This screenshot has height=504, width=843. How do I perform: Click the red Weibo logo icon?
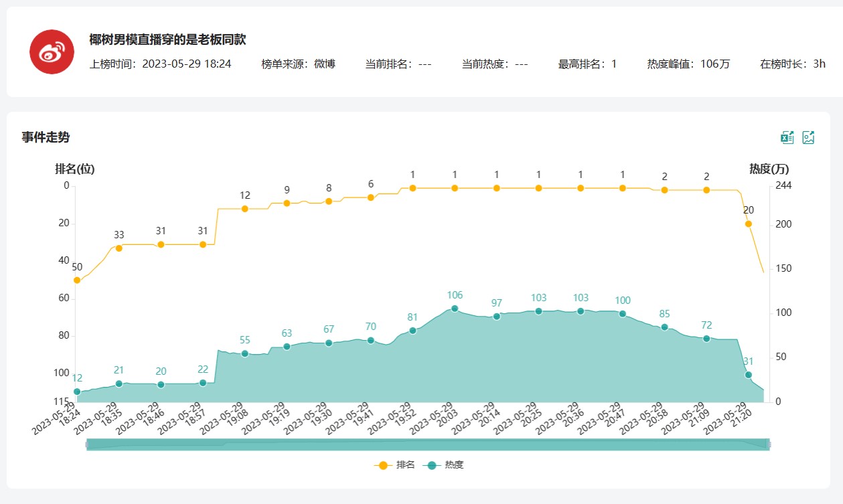(52, 52)
